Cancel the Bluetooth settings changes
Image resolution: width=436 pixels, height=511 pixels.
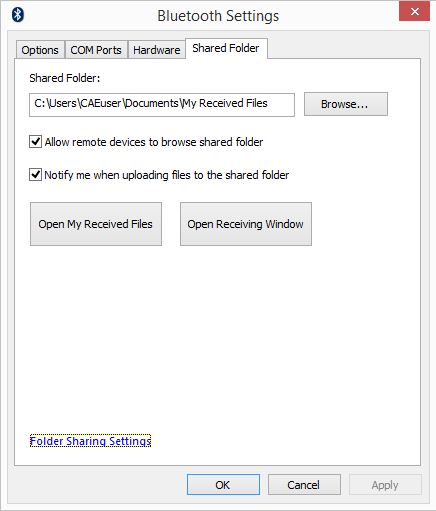coord(304,485)
